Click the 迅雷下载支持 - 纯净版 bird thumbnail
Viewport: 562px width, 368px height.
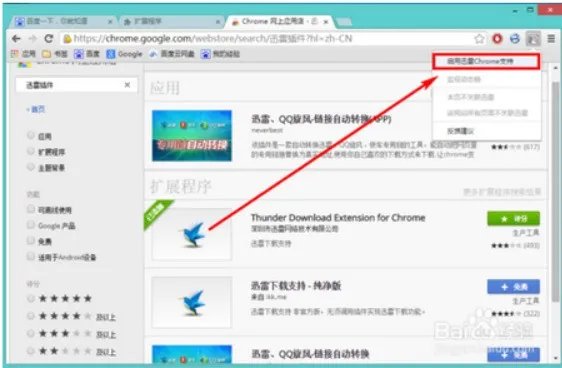click(192, 302)
